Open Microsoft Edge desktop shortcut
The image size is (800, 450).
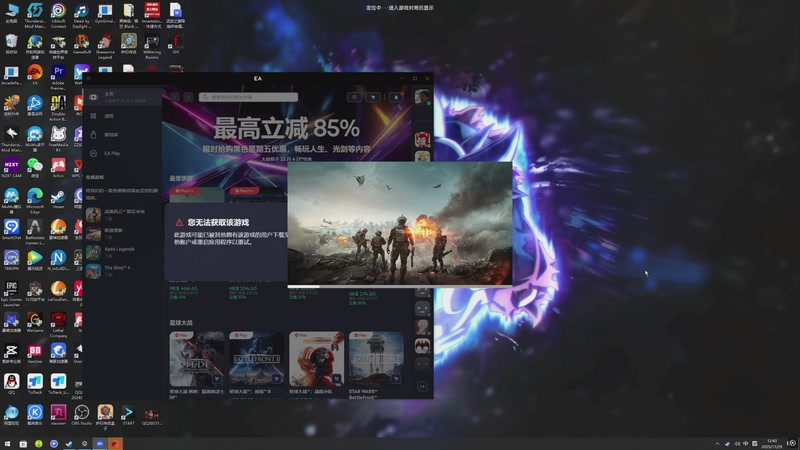pyautogui.click(x=35, y=201)
